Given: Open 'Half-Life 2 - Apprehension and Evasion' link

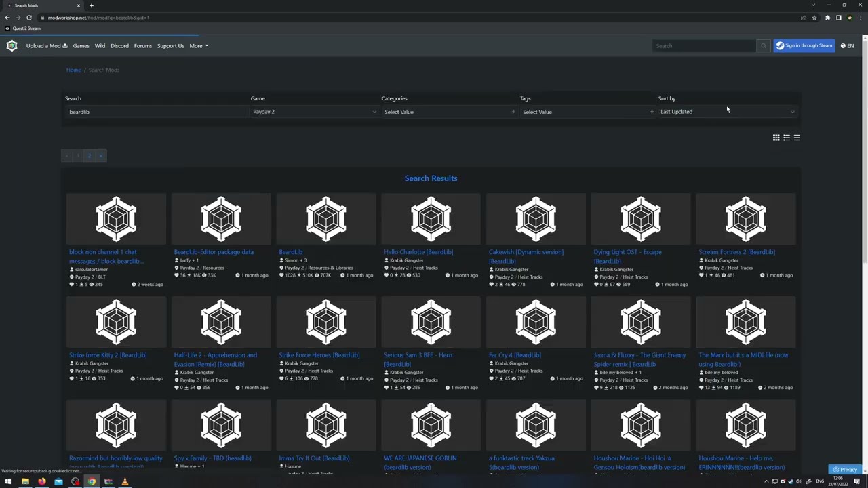Looking at the screenshot, I should [x=216, y=359].
